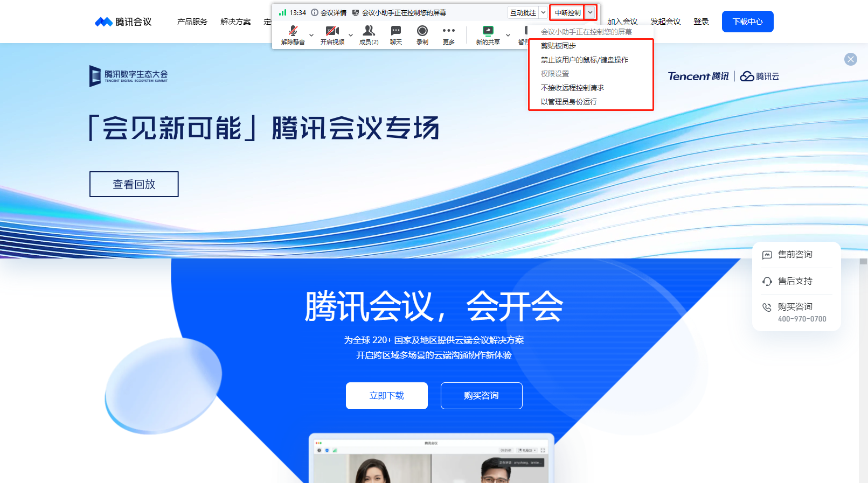Open the 发起会议 link
Viewport: 868px width, 483px height.
665,22
